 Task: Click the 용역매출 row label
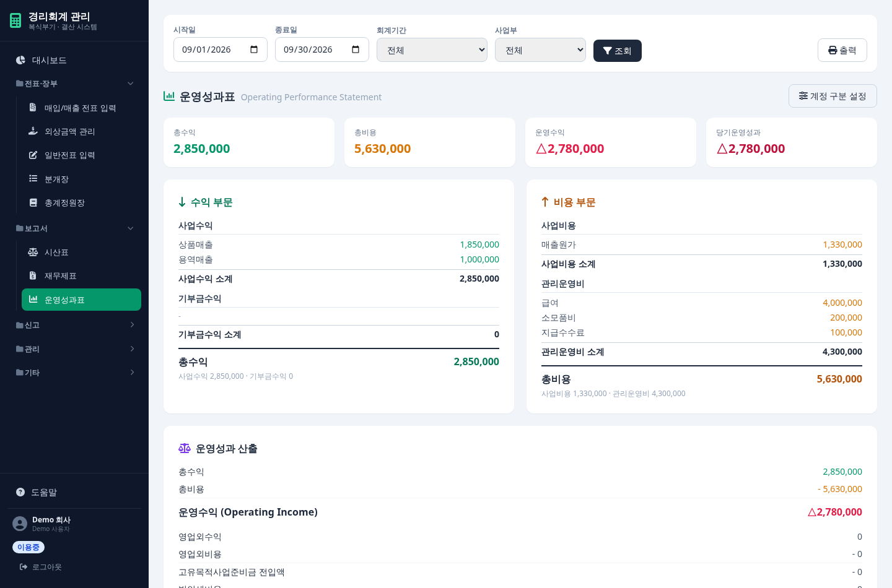pos(196,259)
